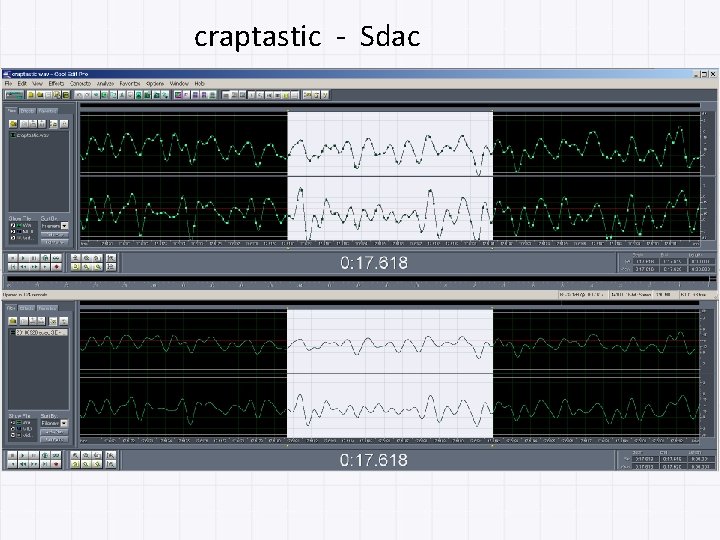Viewport: 720px width, 540px height.
Task: Zoom in horizontally in the upper zoom panel
Action: [x=75, y=258]
